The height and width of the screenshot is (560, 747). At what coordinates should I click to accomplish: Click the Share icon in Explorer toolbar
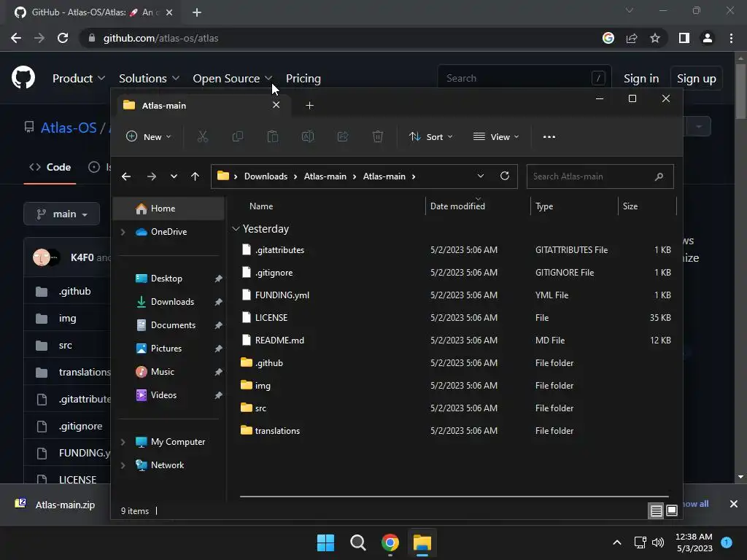tap(343, 136)
